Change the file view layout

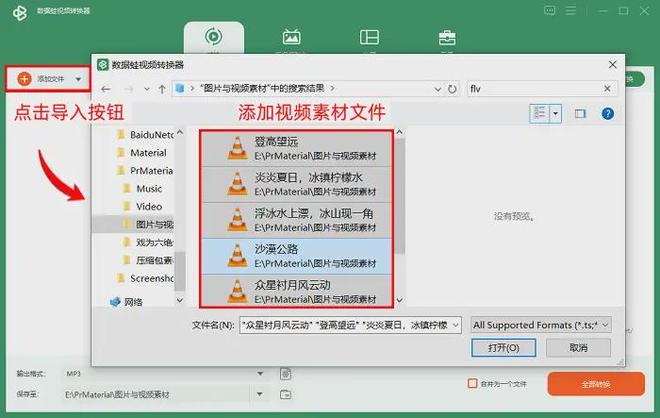point(540,113)
